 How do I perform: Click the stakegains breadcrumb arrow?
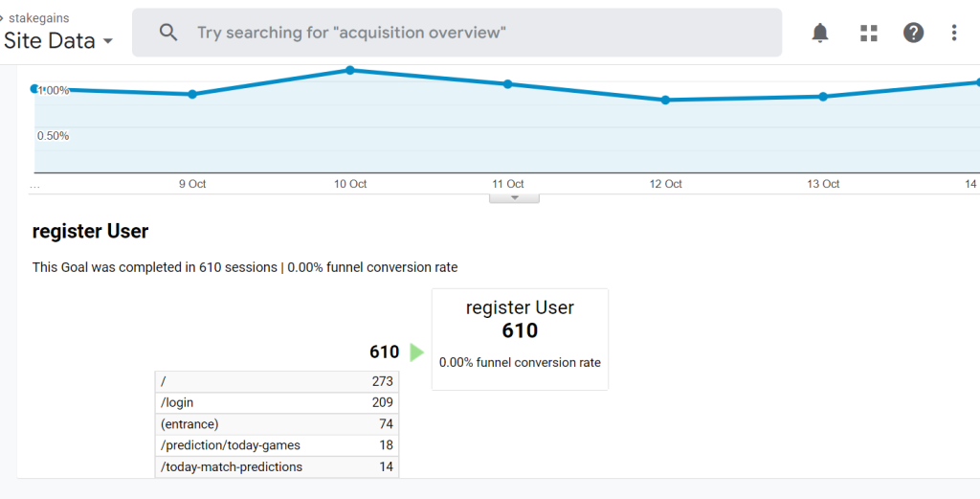pos(3,18)
